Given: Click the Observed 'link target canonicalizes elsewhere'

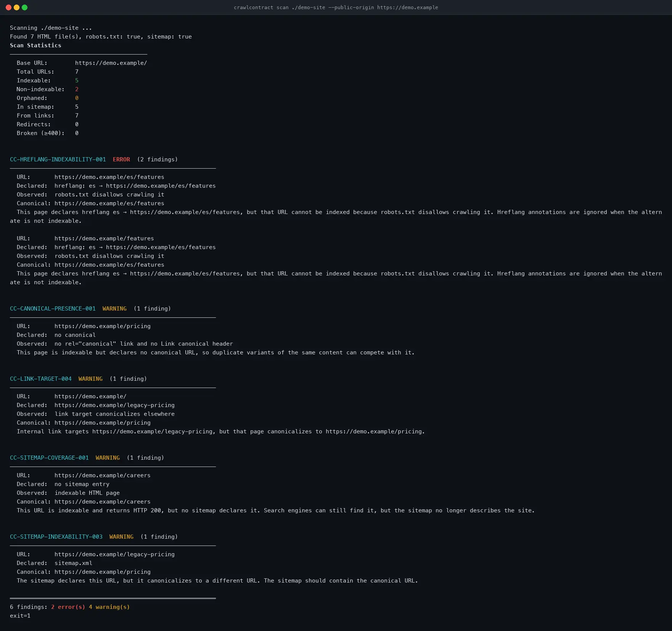Looking at the screenshot, I should point(114,414).
